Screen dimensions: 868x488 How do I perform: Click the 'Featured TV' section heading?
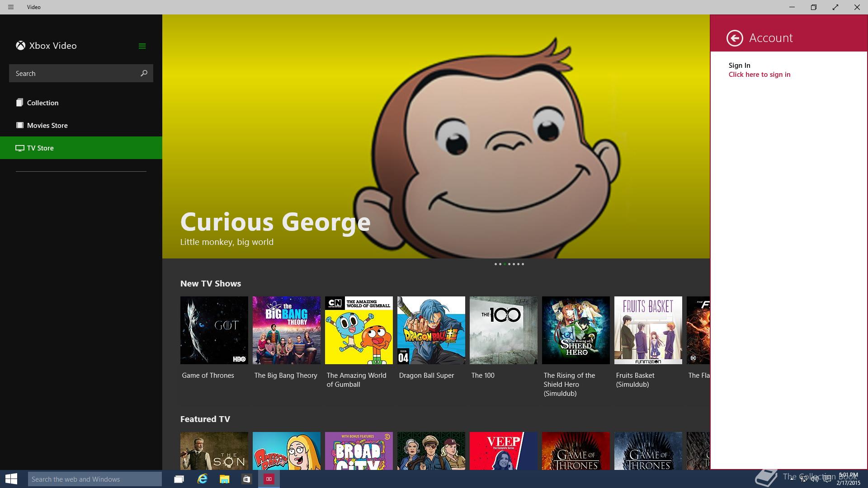pos(205,419)
